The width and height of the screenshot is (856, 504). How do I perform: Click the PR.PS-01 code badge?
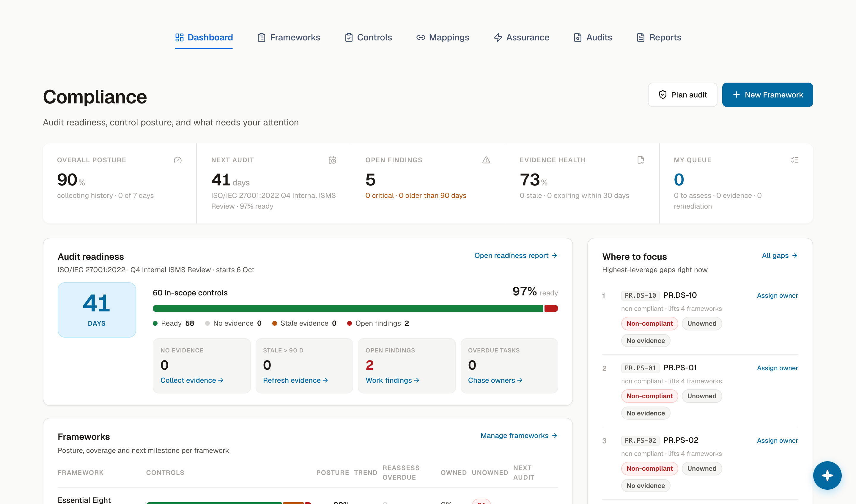coord(640,368)
